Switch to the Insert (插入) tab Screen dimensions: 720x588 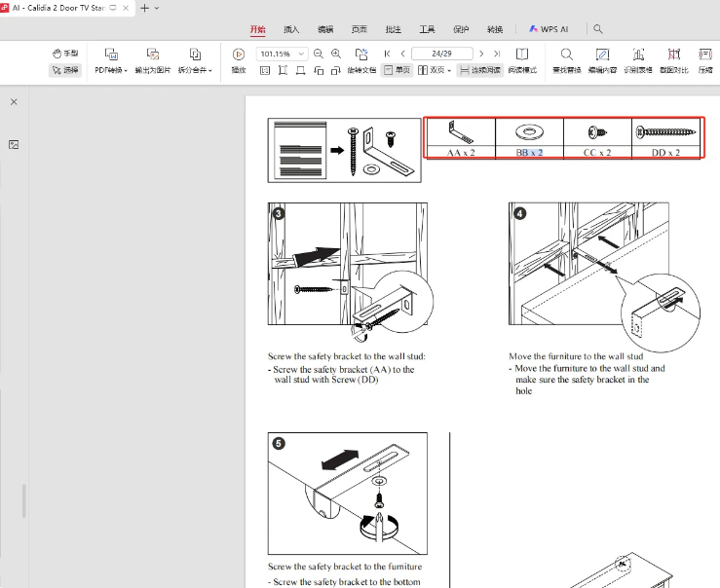tap(291, 29)
